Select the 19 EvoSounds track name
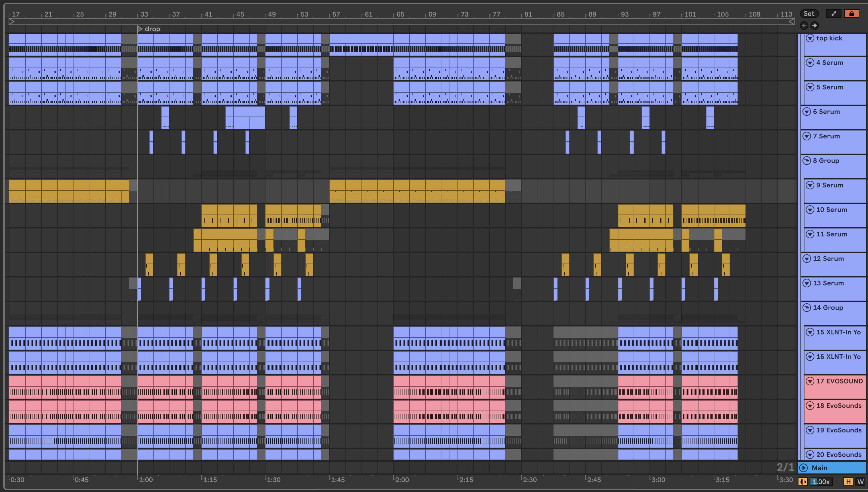868x492 pixels. 839,430
